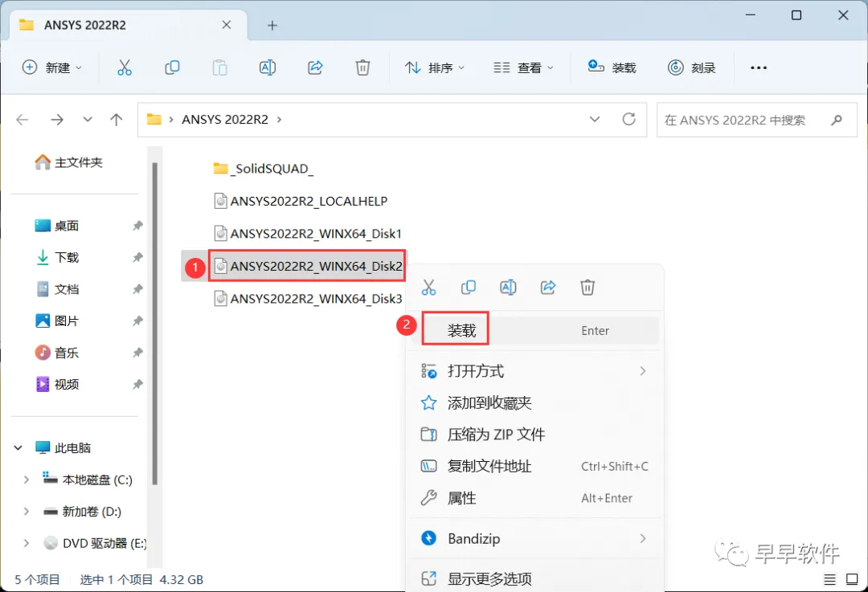Select This PC (此电脑) in sidebar
The width and height of the screenshot is (868, 592).
[63, 447]
